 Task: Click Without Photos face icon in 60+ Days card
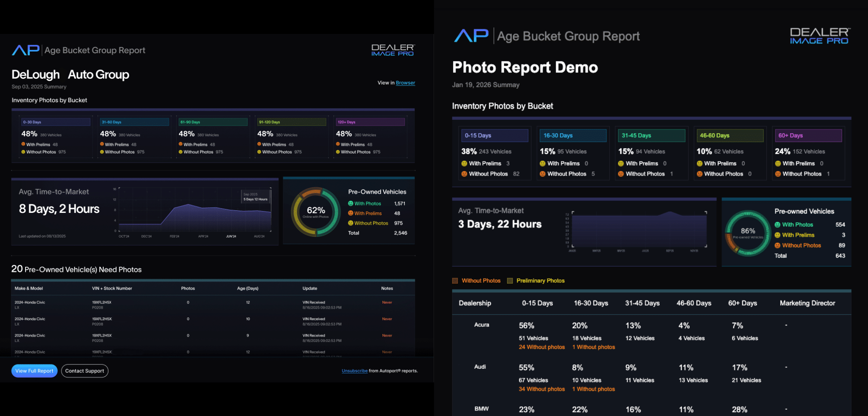(778, 174)
